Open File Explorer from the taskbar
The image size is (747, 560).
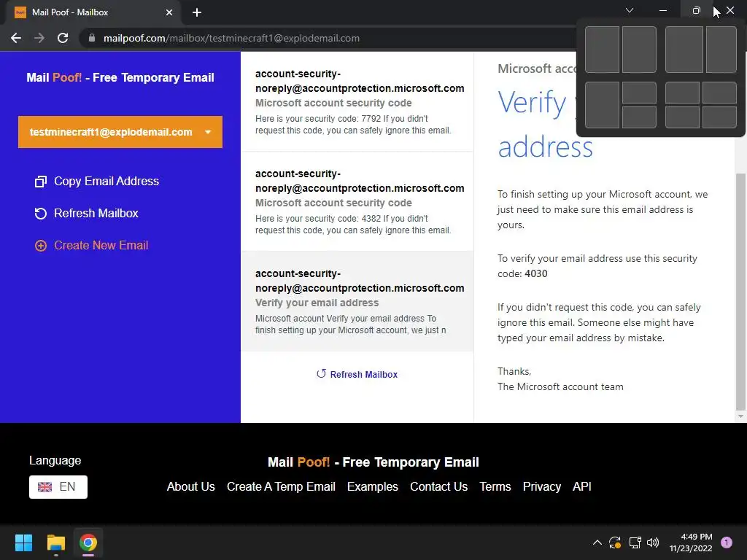tap(55, 542)
